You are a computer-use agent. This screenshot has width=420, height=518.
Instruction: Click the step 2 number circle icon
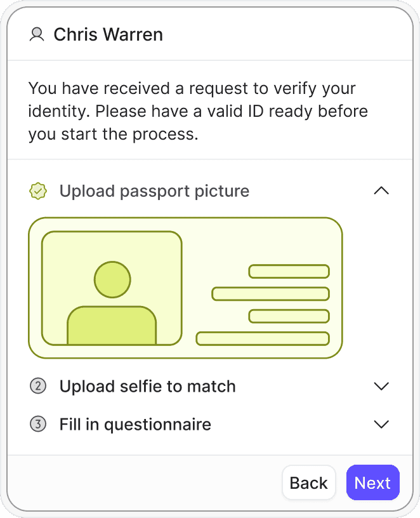[38, 386]
